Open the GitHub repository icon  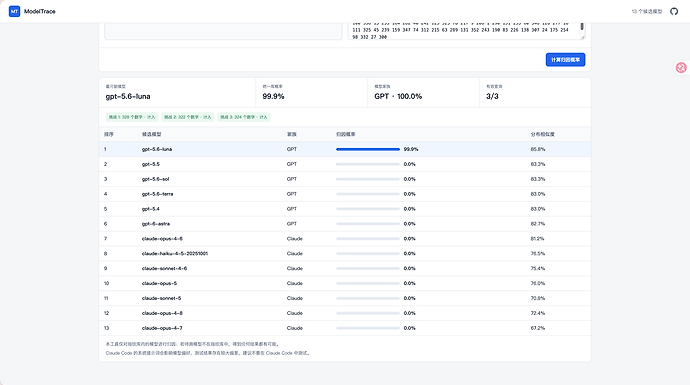(674, 11)
